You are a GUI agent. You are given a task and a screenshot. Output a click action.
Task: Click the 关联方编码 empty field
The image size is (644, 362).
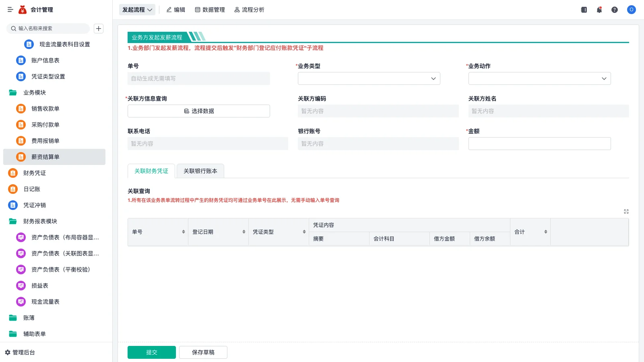click(x=378, y=111)
